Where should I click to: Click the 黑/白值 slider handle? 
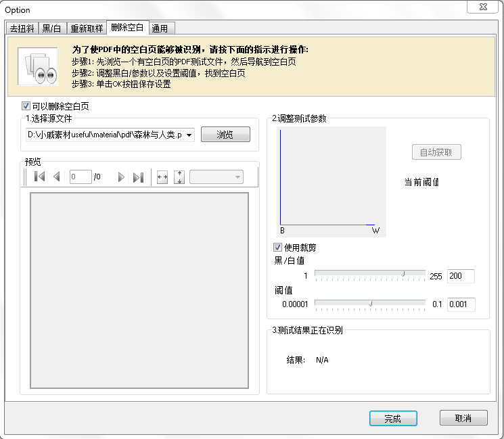coord(403,274)
